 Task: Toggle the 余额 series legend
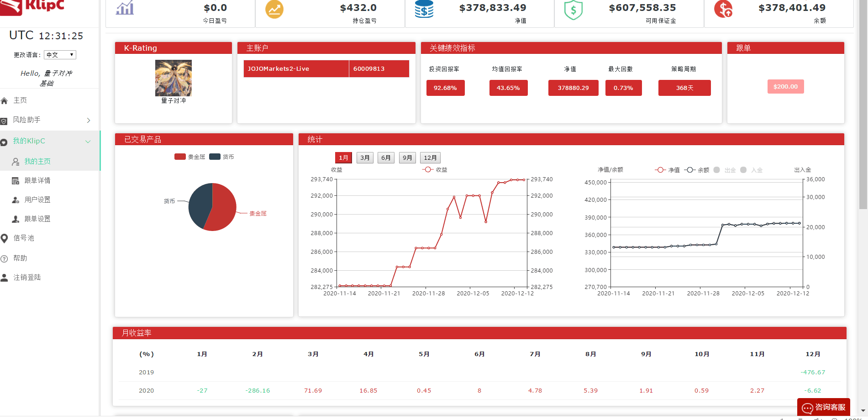pyautogui.click(x=696, y=170)
